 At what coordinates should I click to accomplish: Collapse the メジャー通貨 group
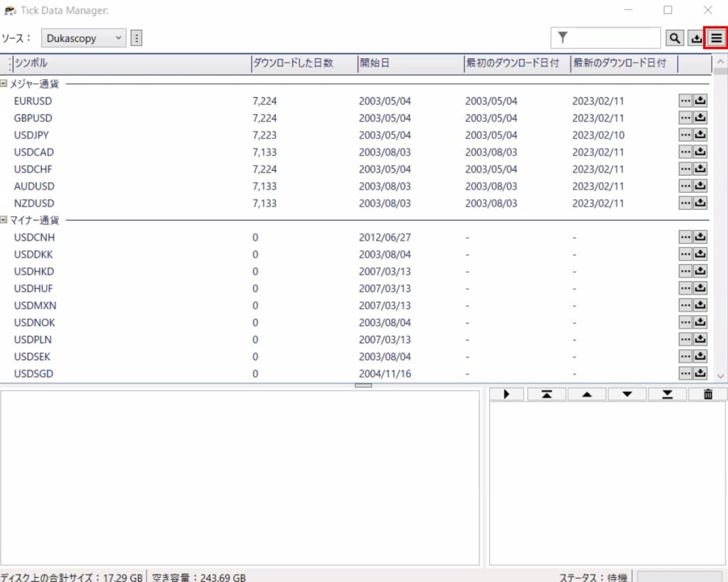(4, 84)
